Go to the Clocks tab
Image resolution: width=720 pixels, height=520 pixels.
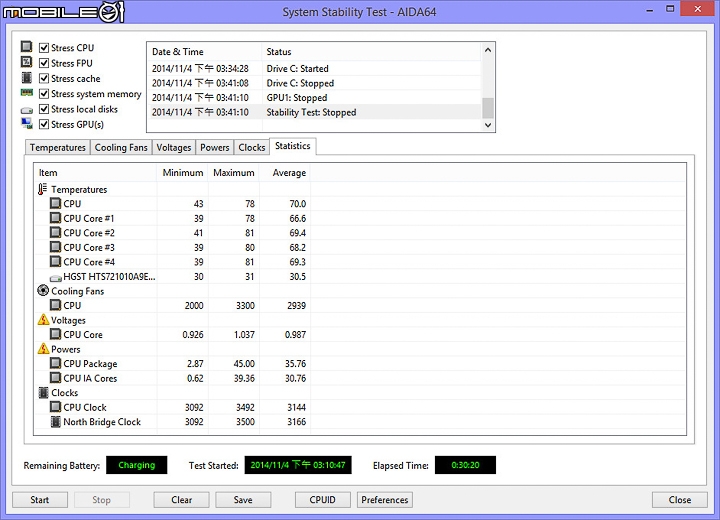click(x=252, y=147)
